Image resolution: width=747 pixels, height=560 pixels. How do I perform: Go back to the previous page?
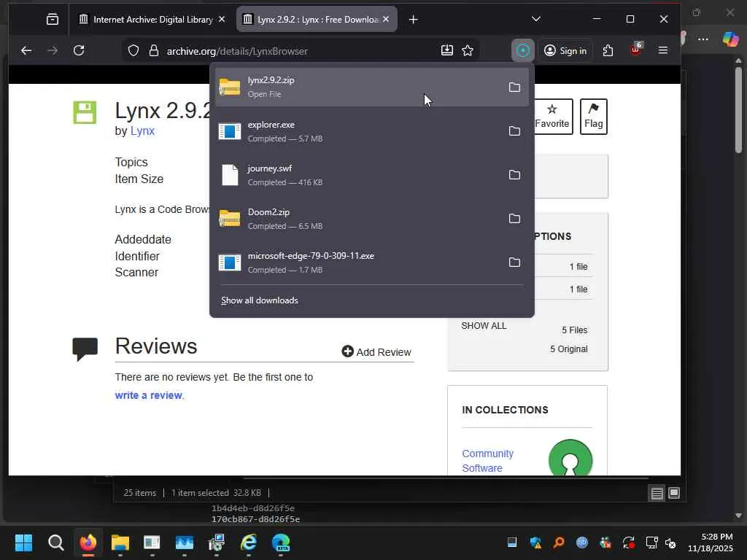(26, 50)
